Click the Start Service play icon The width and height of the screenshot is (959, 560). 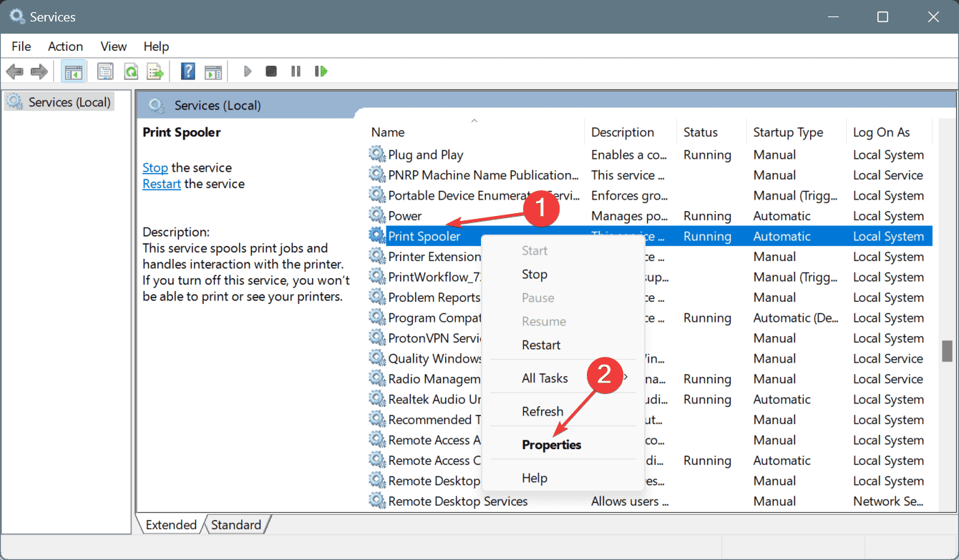pos(248,72)
